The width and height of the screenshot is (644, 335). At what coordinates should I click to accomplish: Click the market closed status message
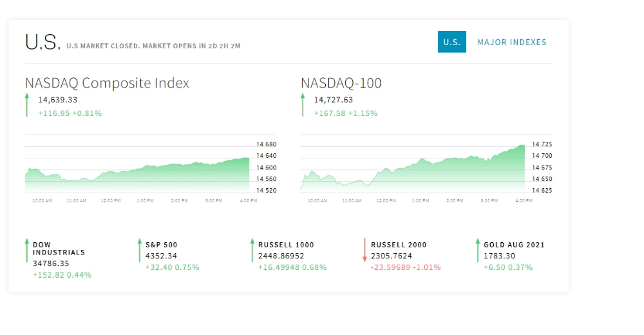pyautogui.click(x=153, y=46)
